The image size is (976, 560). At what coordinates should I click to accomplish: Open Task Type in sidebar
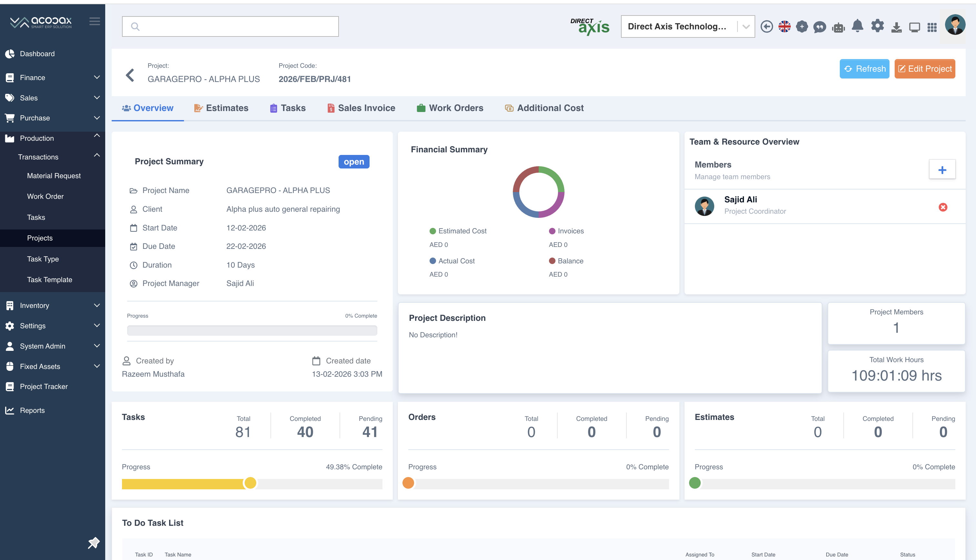tap(43, 259)
